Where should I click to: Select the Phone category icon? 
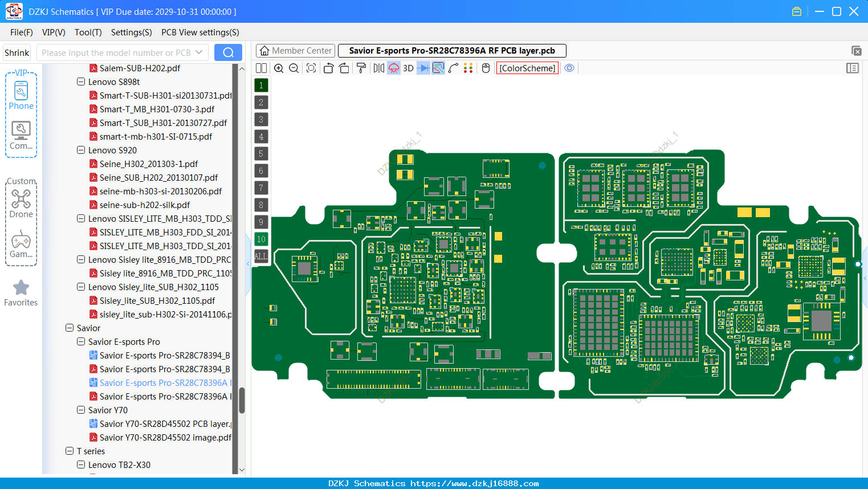coord(21,95)
